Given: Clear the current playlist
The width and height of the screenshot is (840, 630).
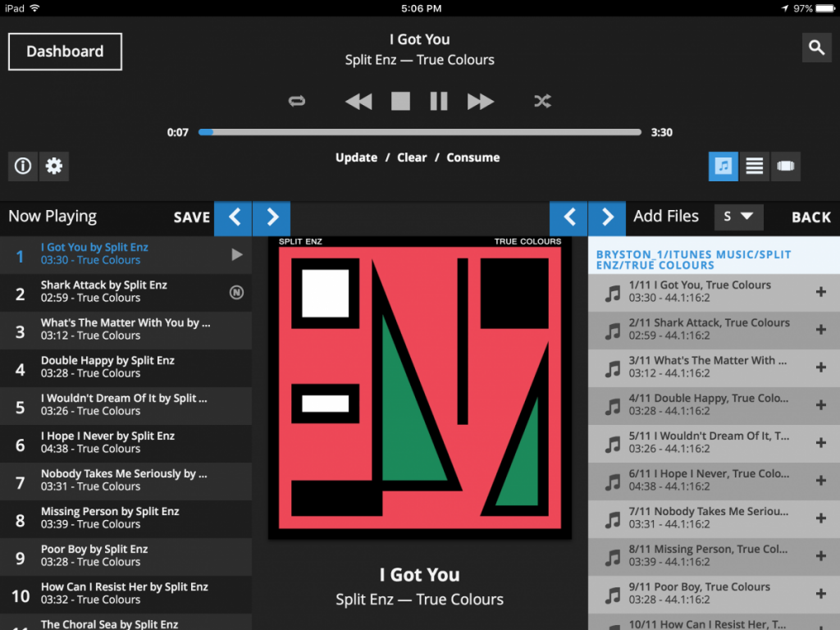Looking at the screenshot, I should tap(412, 157).
